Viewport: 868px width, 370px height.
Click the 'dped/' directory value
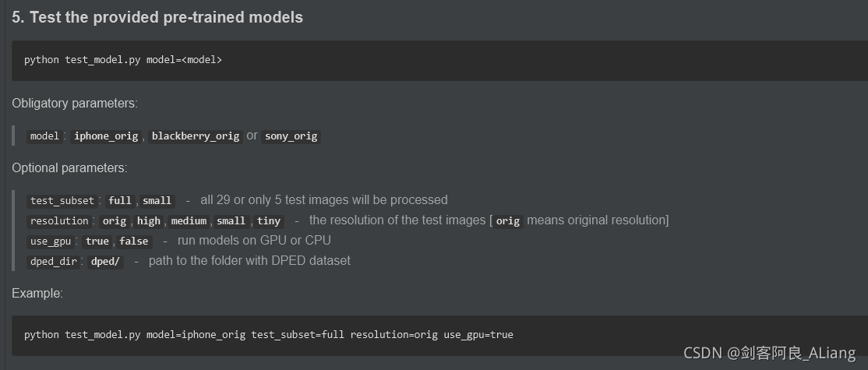(105, 262)
